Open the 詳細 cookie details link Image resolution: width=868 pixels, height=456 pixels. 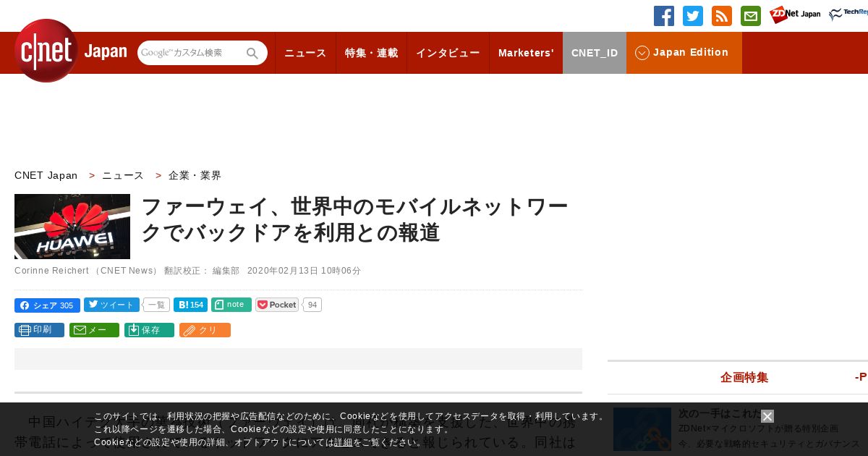pos(343,442)
